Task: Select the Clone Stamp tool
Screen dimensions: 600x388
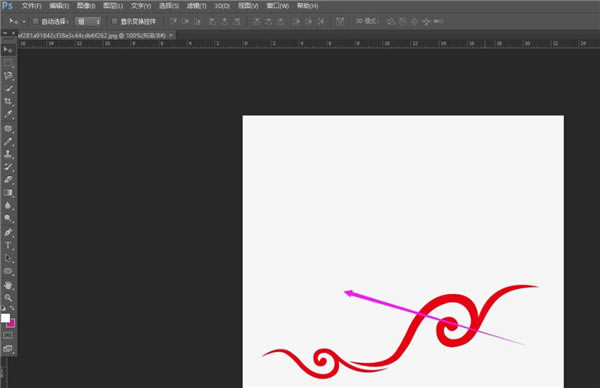Action: click(8, 154)
